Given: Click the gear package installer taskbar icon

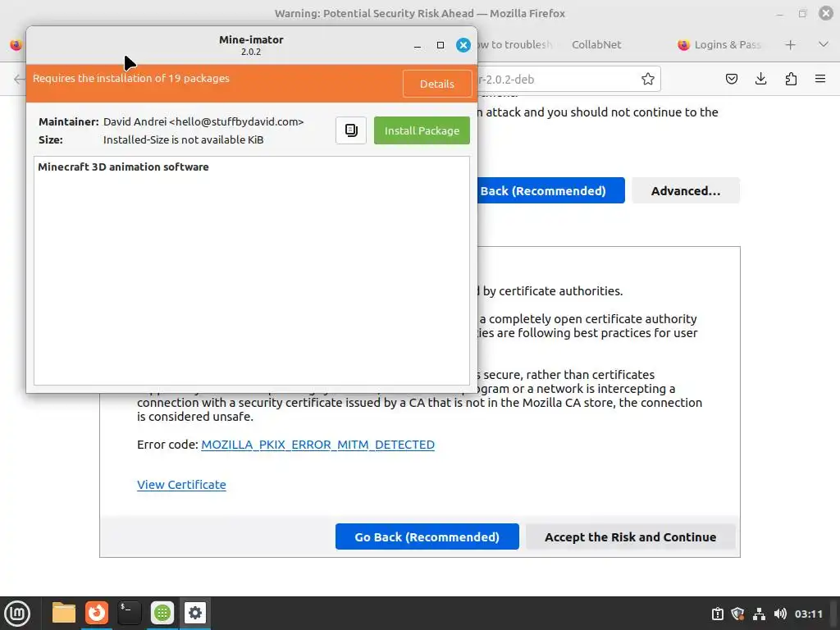Looking at the screenshot, I should pos(195,613).
